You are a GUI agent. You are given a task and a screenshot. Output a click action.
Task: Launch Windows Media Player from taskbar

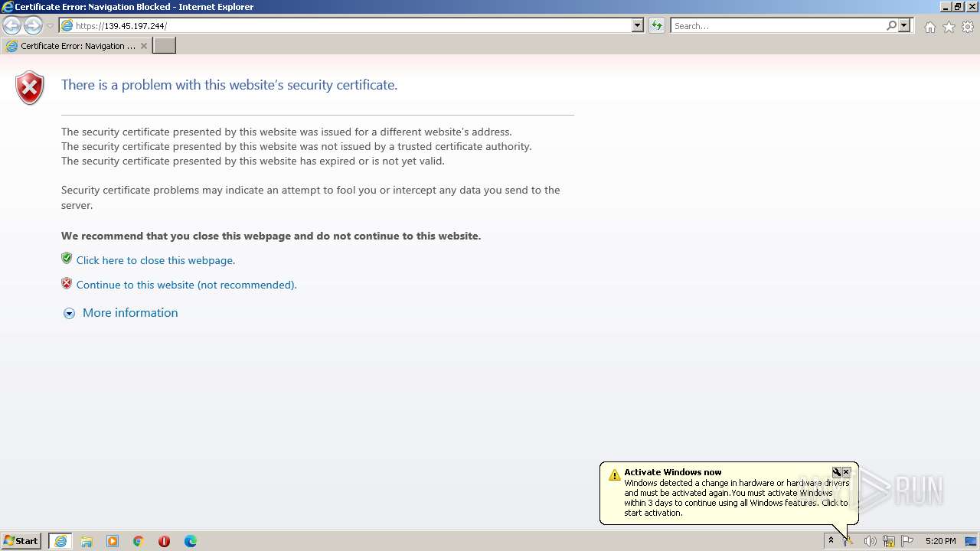(x=113, y=541)
